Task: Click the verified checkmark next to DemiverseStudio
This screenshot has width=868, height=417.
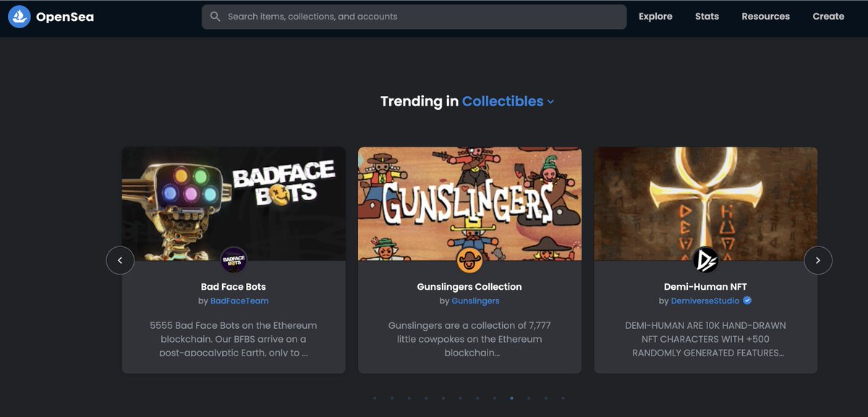Action: coord(746,301)
